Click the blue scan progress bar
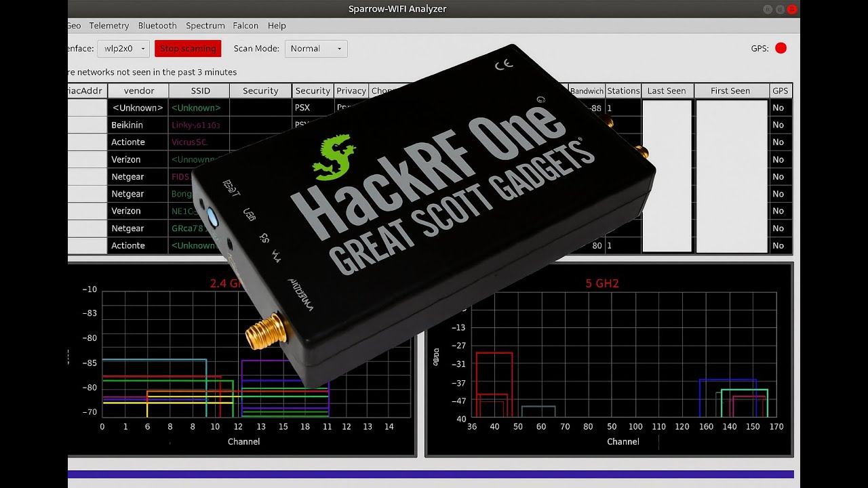The width and height of the screenshot is (868, 488). 431,474
